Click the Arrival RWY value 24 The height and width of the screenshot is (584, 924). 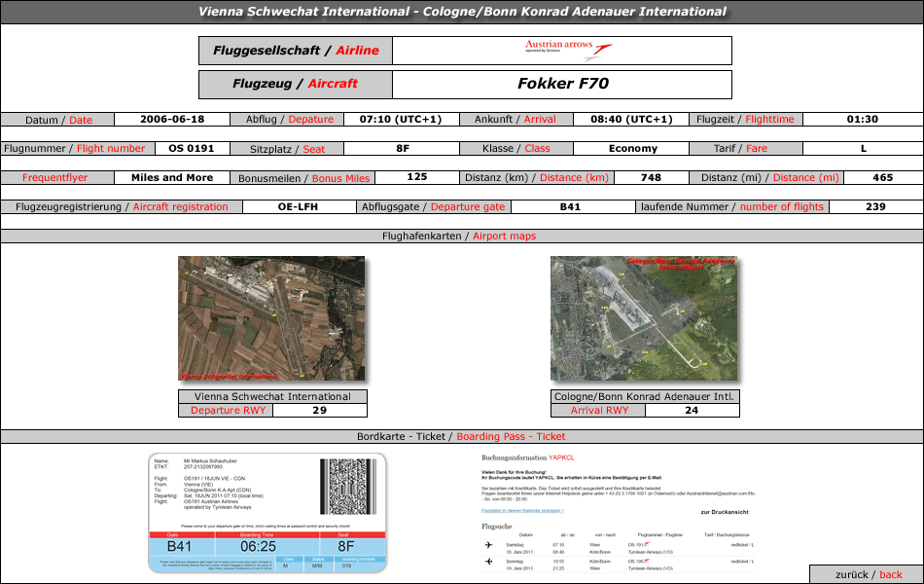point(692,411)
